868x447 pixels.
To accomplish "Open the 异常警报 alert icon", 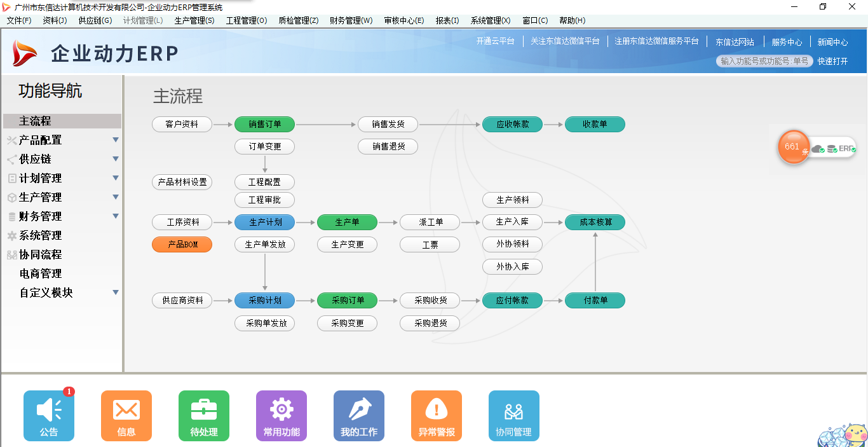I will [x=437, y=415].
